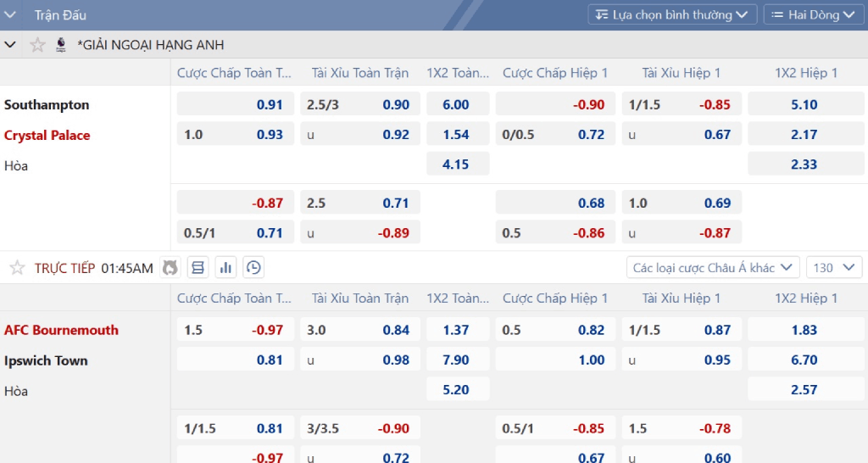
Task: Click the Southampton team name
Action: 47,104
